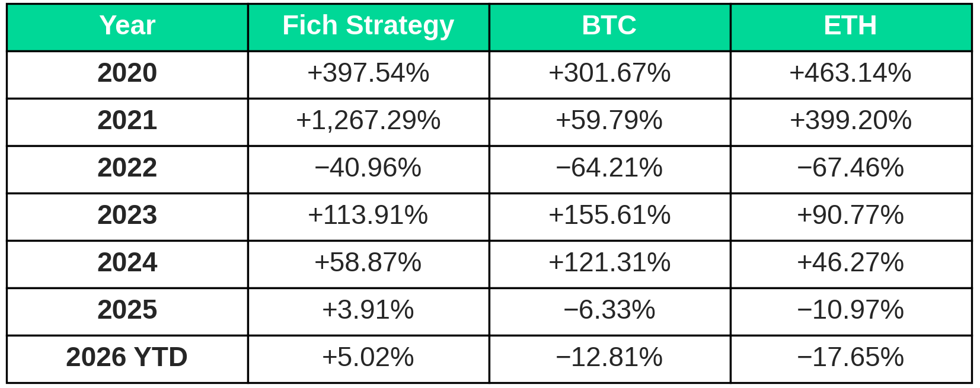Screen dimensions: 980x388
Task: Click the +90.77% ETH cell
Action: [851, 217]
